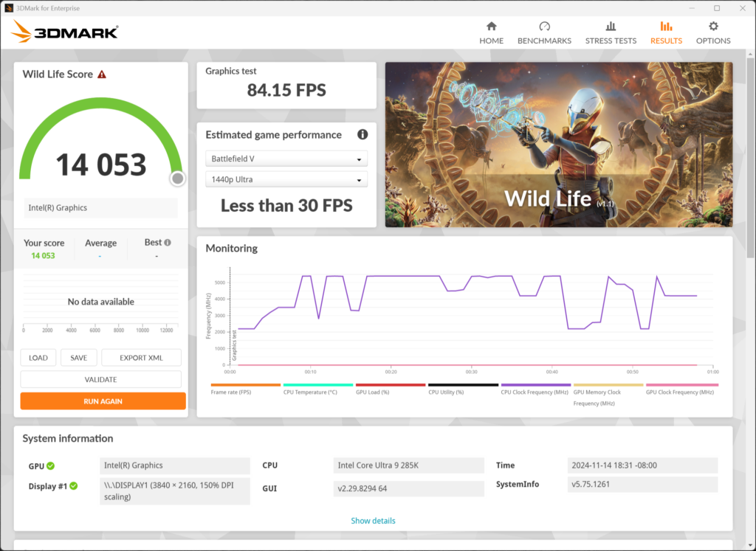Select the Stress Tests chart icon
This screenshot has height=551, width=756.
(611, 32)
